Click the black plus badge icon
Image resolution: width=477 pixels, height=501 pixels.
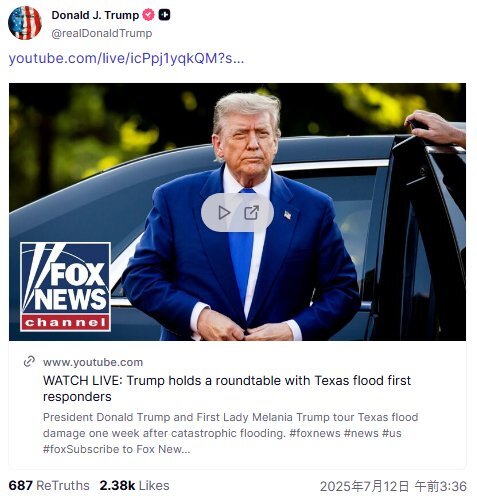pos(164,15)
